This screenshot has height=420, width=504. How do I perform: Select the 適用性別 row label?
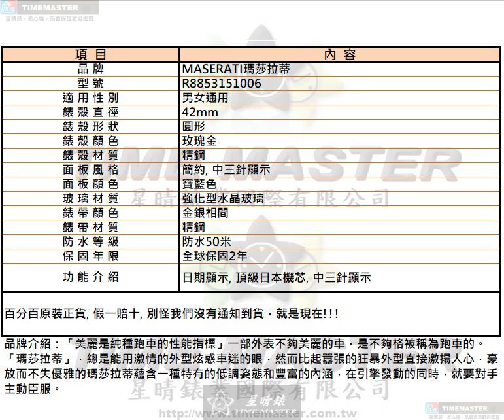(91, 97)
